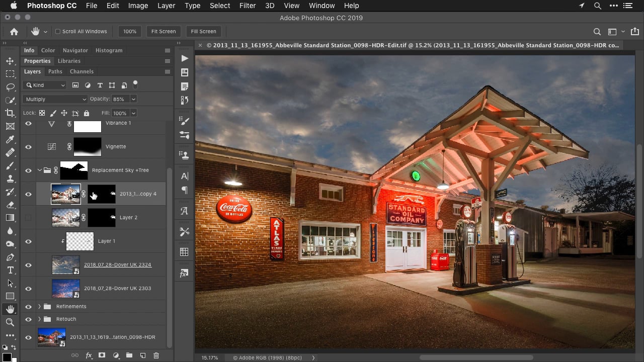Enable Scroll All Windows checkbox

coord(58,31)
